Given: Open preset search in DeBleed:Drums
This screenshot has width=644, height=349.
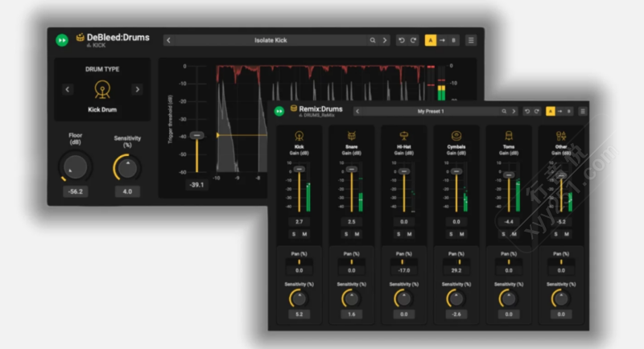Looking at the screenshot, I should (x=373, y=40).
